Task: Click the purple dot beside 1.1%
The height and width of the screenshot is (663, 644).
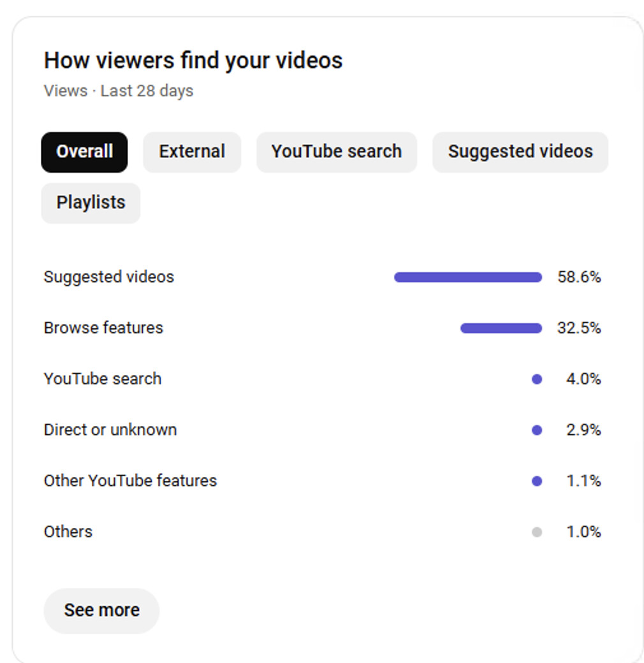Action: (537, 481)
